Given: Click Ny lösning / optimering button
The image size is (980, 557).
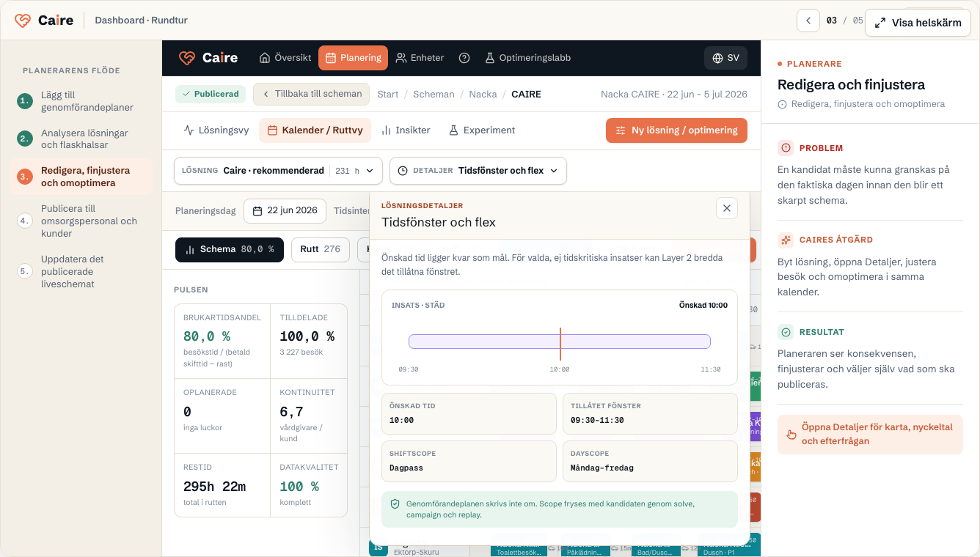Looking at the screenshot, I should click(x=676, y=130).
